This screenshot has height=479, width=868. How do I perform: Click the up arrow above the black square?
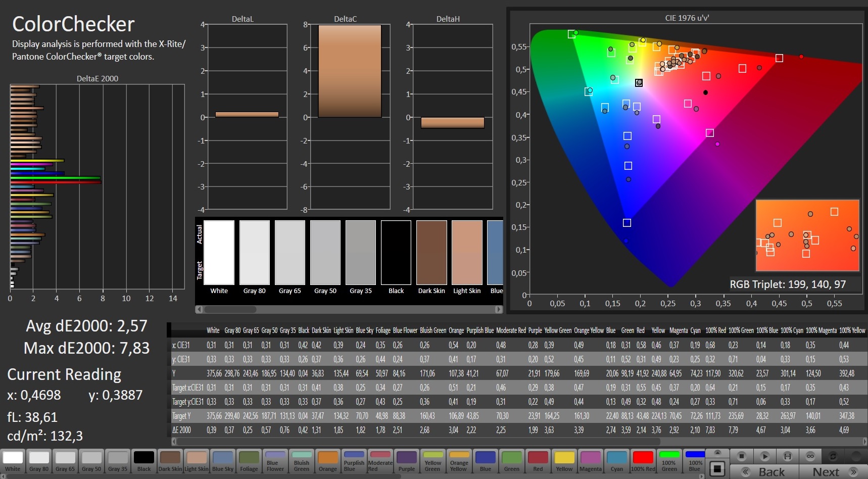pos(717,452)
